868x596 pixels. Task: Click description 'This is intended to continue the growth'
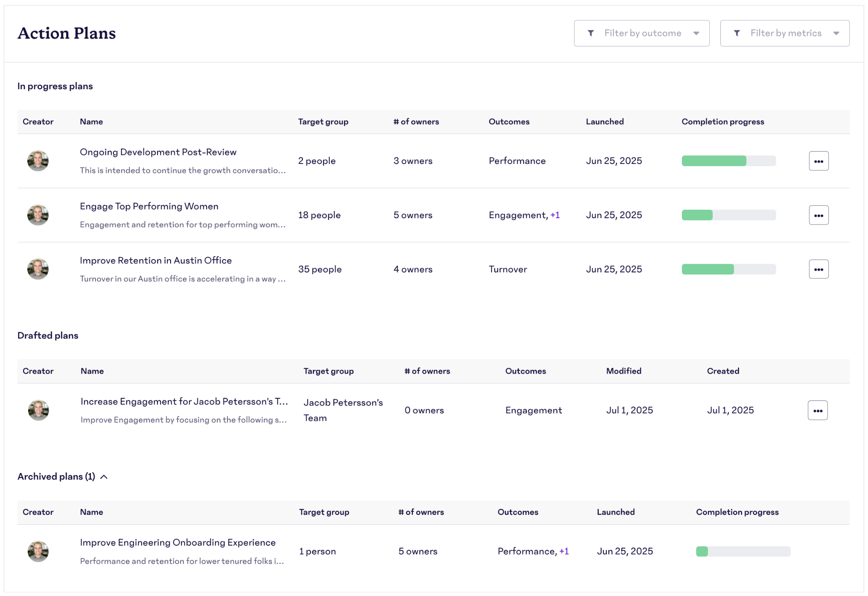click(x=183, y=170)
